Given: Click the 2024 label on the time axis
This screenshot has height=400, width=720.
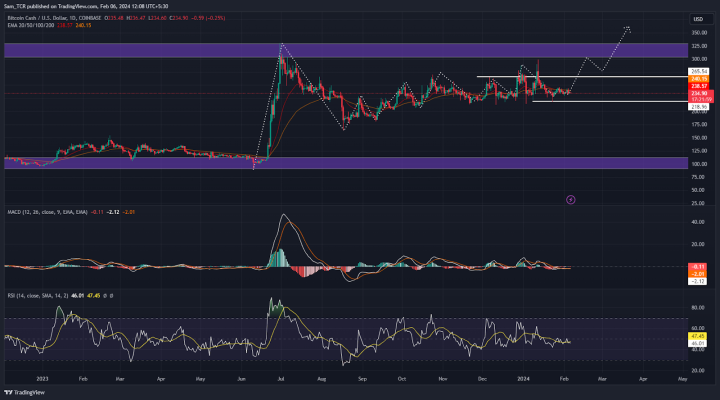Looking at the screenshot, I should [x=523, y=380].
